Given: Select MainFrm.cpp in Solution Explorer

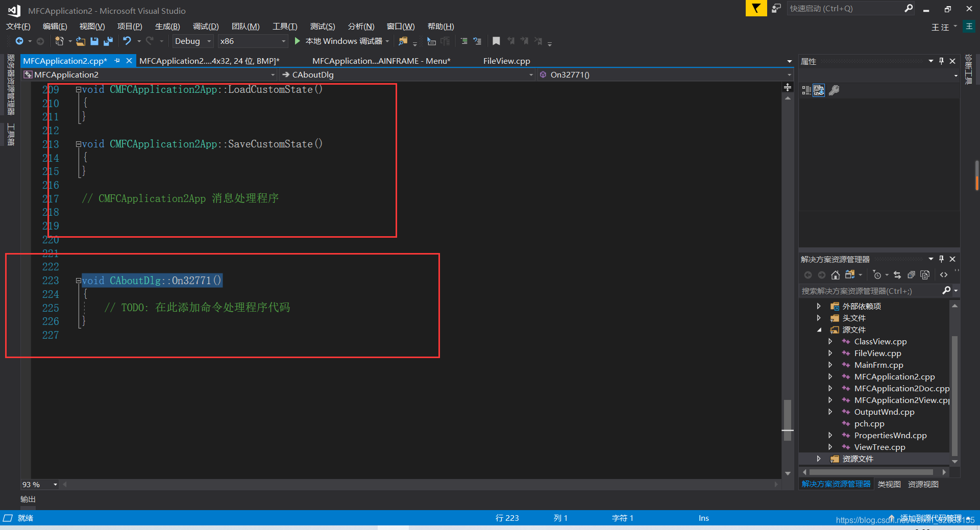Looking at the screenshot, I should coord(878,365).
